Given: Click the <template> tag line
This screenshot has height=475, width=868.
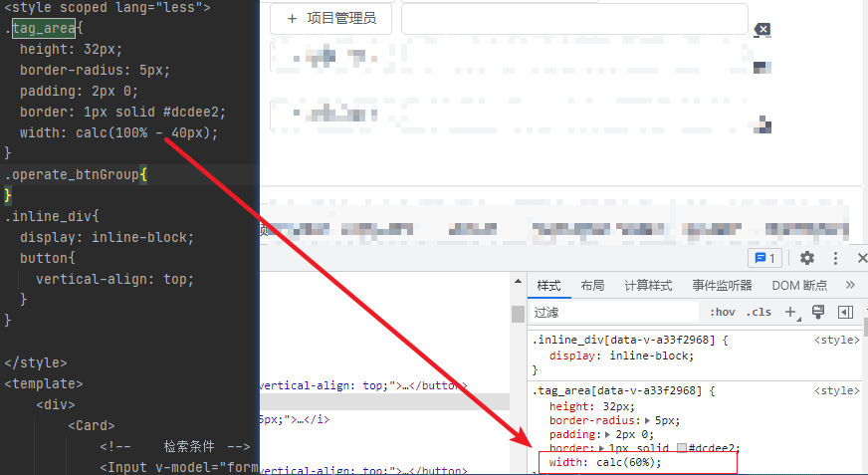Looking at the screenshot, I should pyautogui.click(x=44, y=383).
